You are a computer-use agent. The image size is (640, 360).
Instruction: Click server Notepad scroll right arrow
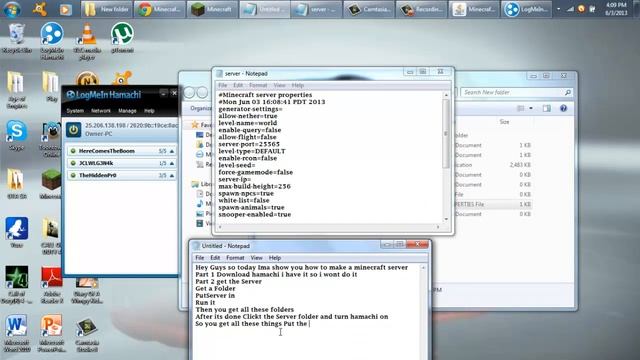(438, 227)
